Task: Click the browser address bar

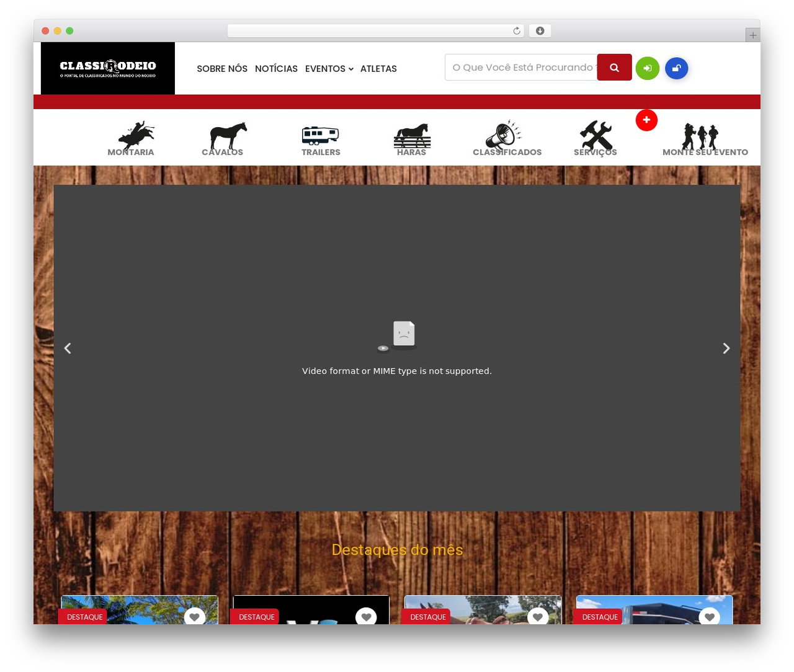Action: (x=376, y=31)
